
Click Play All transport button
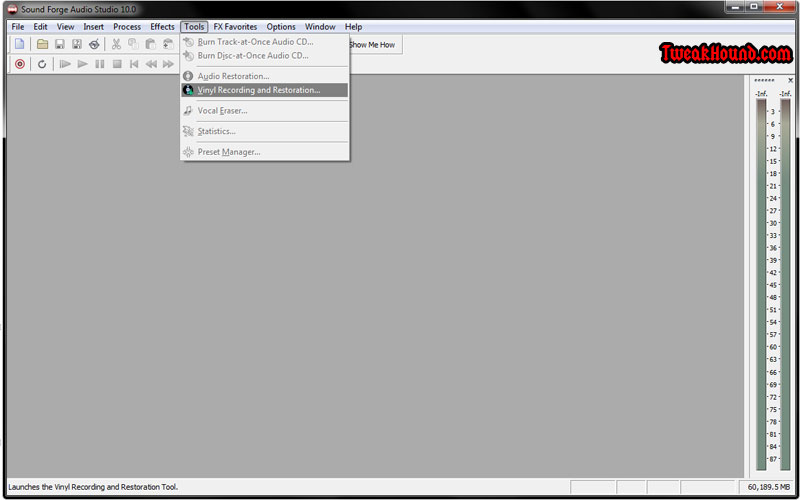tap(65, 64)
